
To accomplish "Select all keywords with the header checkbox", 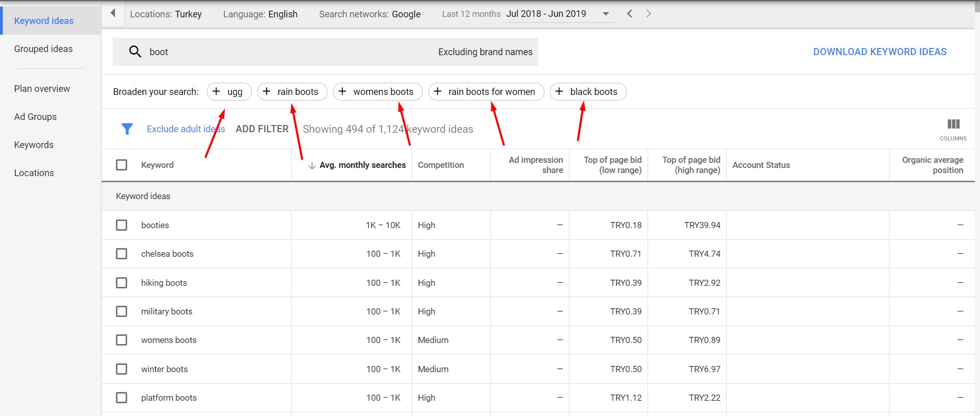I will (122, 165).
